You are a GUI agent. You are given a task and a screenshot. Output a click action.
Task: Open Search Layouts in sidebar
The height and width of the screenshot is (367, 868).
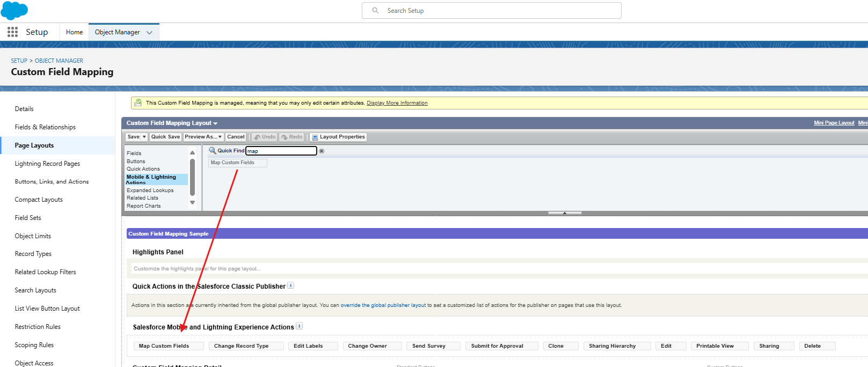tap(35, 290)
